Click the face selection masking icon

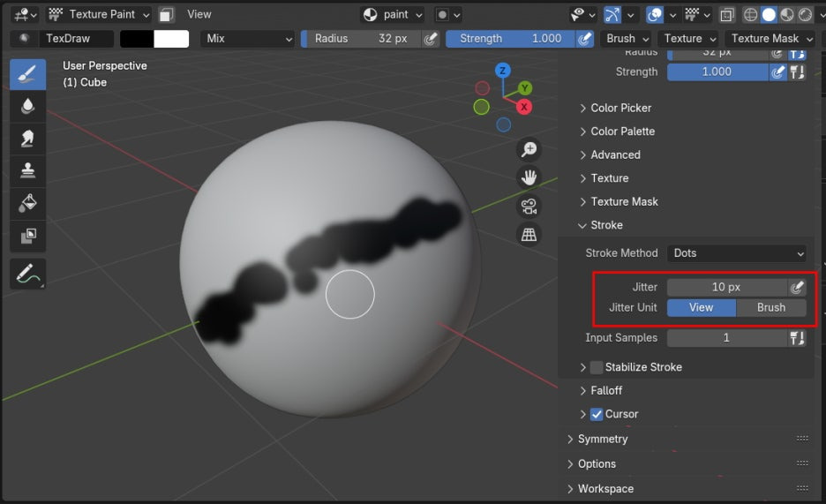(167, 15)
